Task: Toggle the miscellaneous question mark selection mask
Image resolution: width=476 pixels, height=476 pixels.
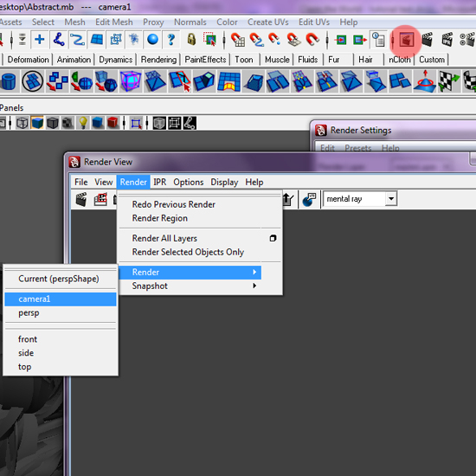Action: (x=171, y=40)
